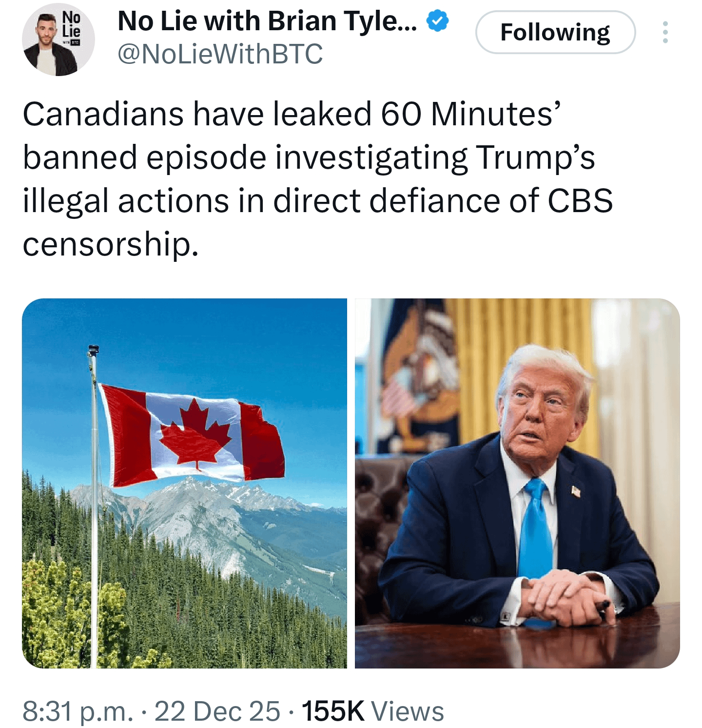Select the tweet text about 60 Minutes
The image size is (702, 728).
(x=318, y=178)
